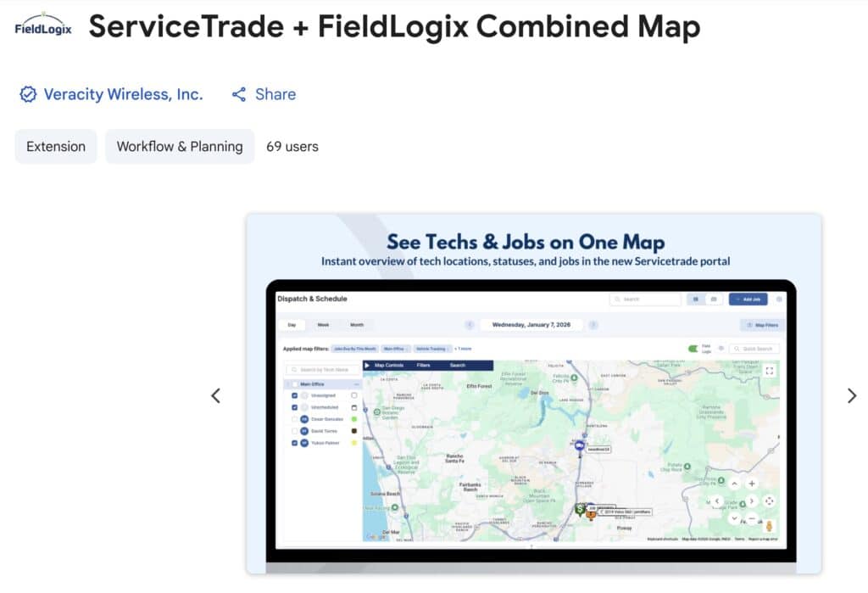Toggle map fullscreen view

[x=770, y=371]
